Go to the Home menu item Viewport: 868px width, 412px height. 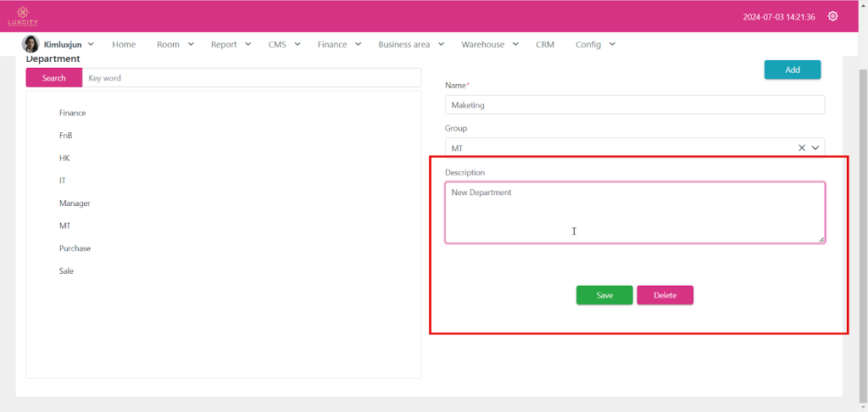(124, 44)
